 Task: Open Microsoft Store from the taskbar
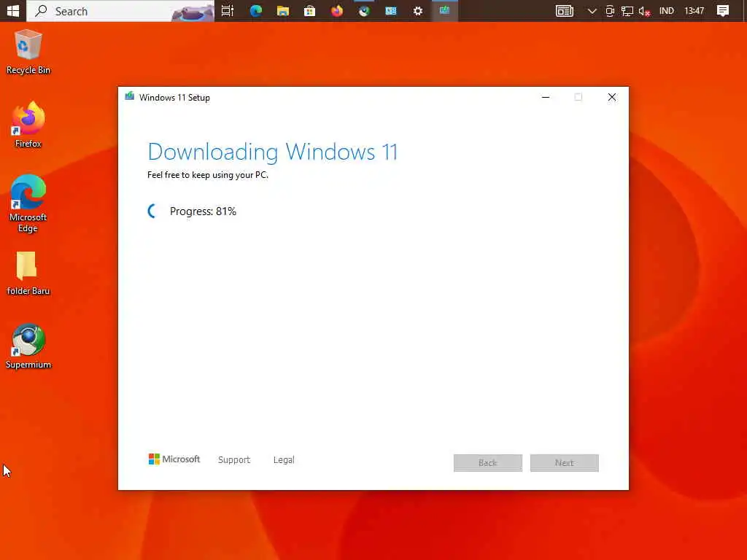309,10
